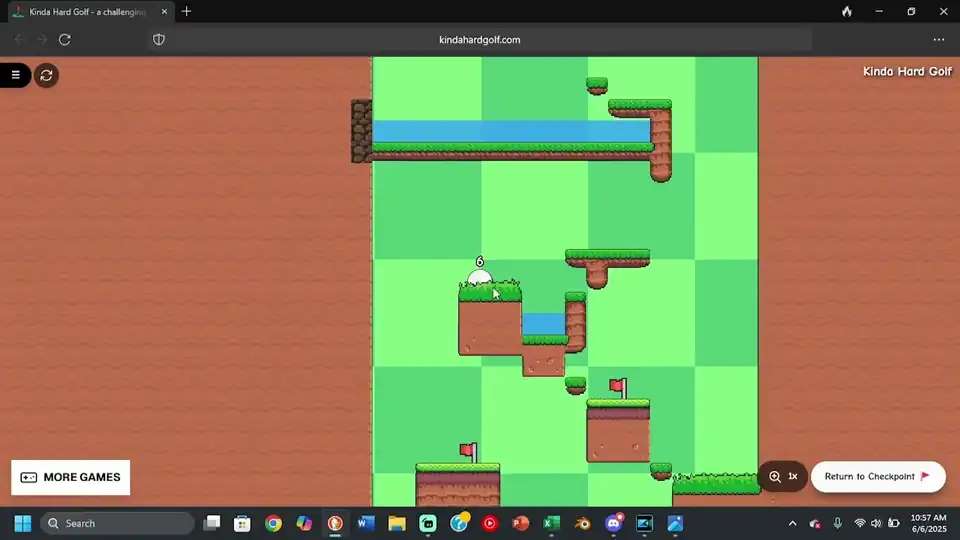Image resolution: width=960 pixels, height=540 pixels.
Task: Open the MORE GAMES link
Action: pos(70,478)
